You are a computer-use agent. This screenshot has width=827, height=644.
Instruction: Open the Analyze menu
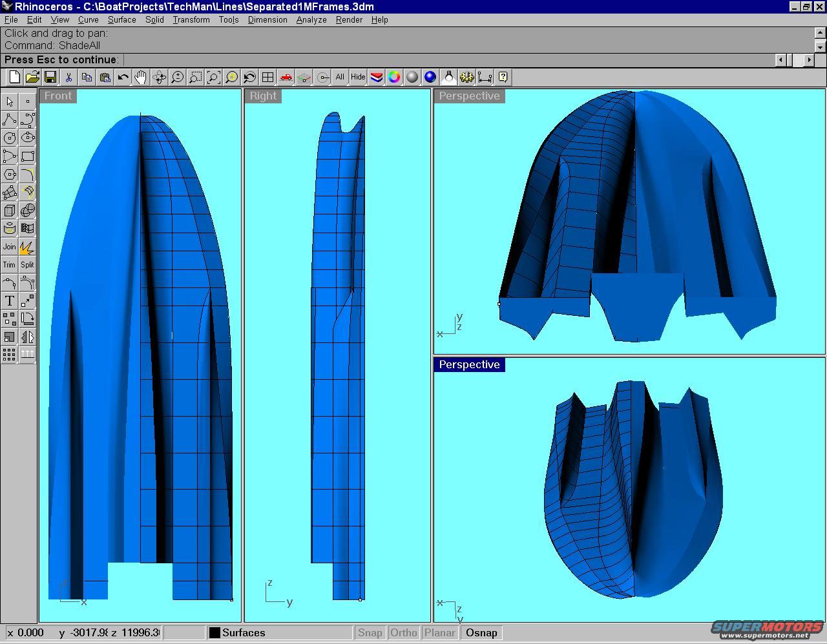(x=311, y=19)
